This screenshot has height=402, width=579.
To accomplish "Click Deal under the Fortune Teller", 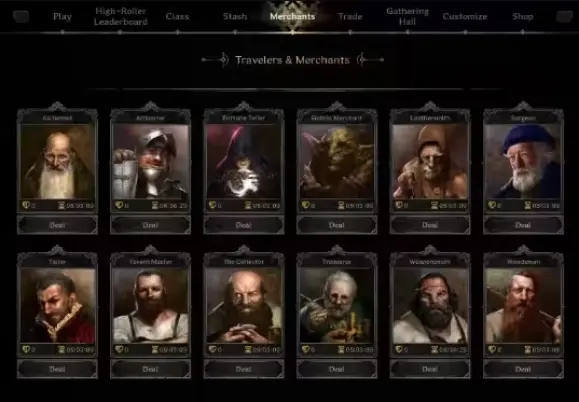I will click(x=244, y=225).
